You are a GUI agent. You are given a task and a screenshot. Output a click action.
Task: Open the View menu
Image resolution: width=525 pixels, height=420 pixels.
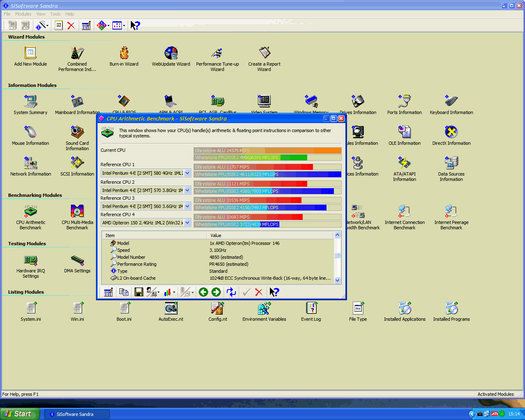(x=41, y=14)
